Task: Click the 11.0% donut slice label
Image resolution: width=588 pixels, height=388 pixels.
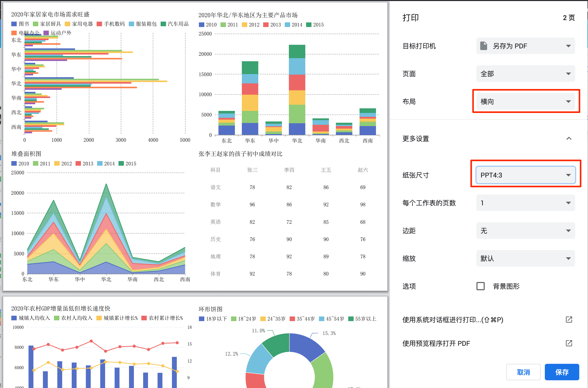Action: (258, 331)
